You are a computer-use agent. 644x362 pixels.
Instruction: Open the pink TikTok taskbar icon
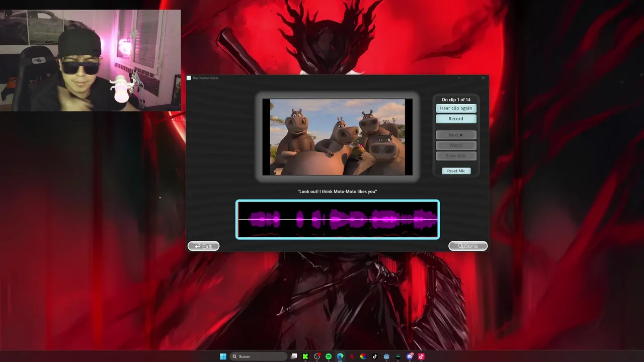click(x=421, y=356)
